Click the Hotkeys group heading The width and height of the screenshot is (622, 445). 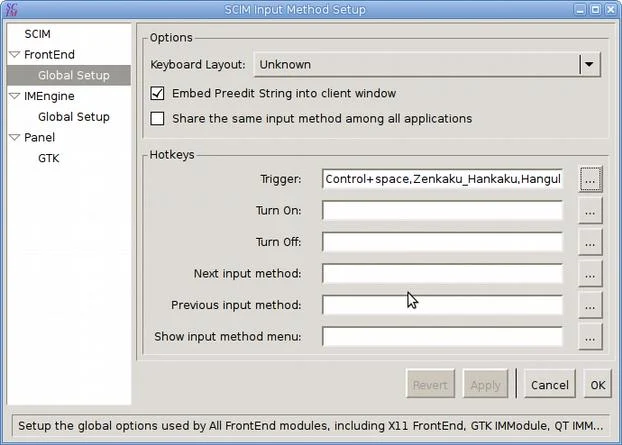click(172, 155)
